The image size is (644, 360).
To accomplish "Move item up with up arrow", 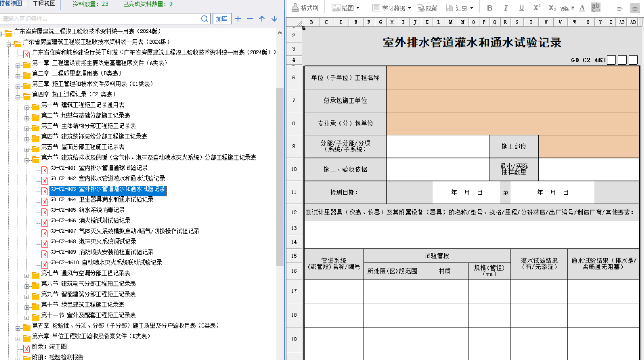I will click(262, 19).
